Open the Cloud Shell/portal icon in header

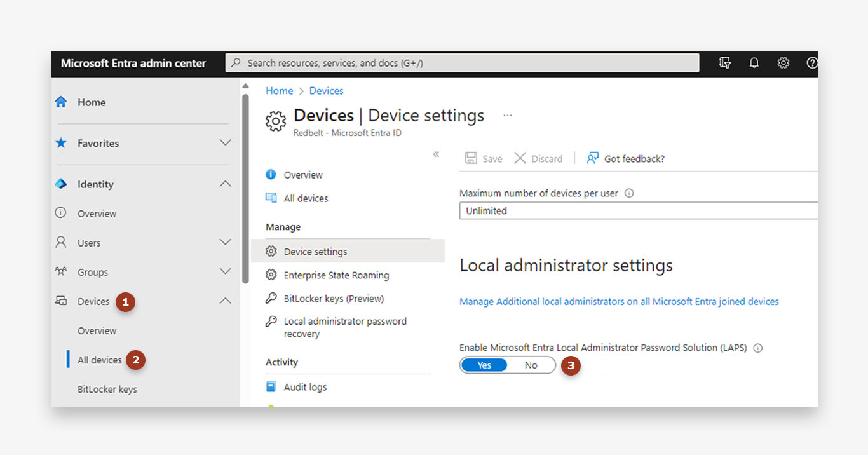pyautogui.click(x=724, y=63)
